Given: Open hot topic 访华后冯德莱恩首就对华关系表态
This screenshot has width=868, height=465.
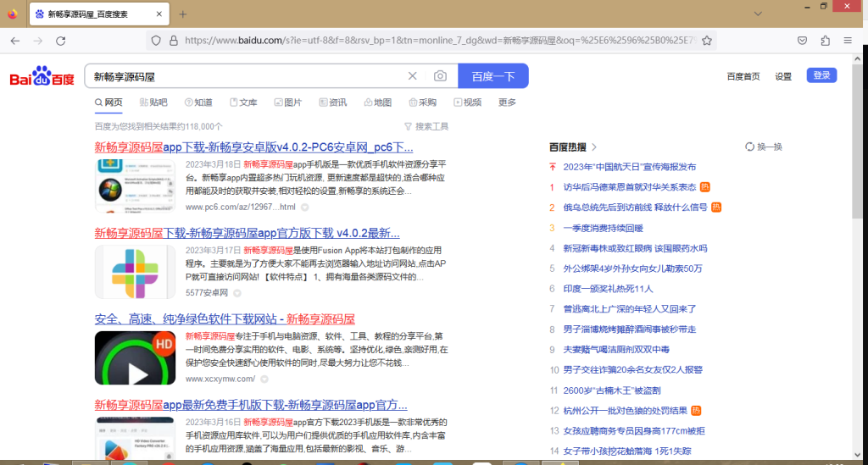Looking at the screenshot, I should pyautogui.click(x=630, y=187).
